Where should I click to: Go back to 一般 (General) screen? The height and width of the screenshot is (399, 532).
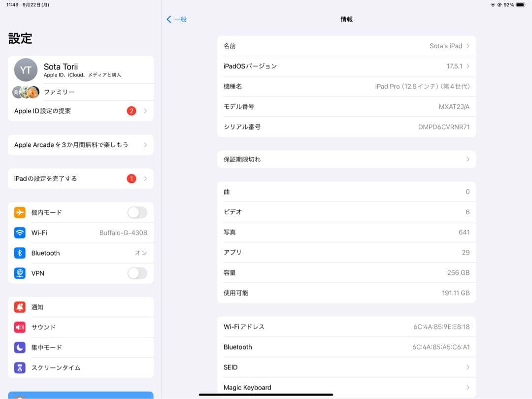point(177,19)
